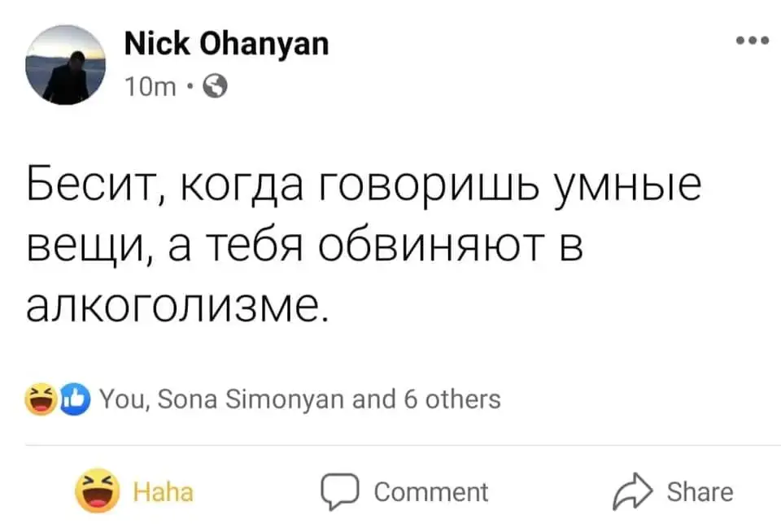Click the Share arrow icon
The width and height of the screenshot is (781, 532).
click(632, 492)
